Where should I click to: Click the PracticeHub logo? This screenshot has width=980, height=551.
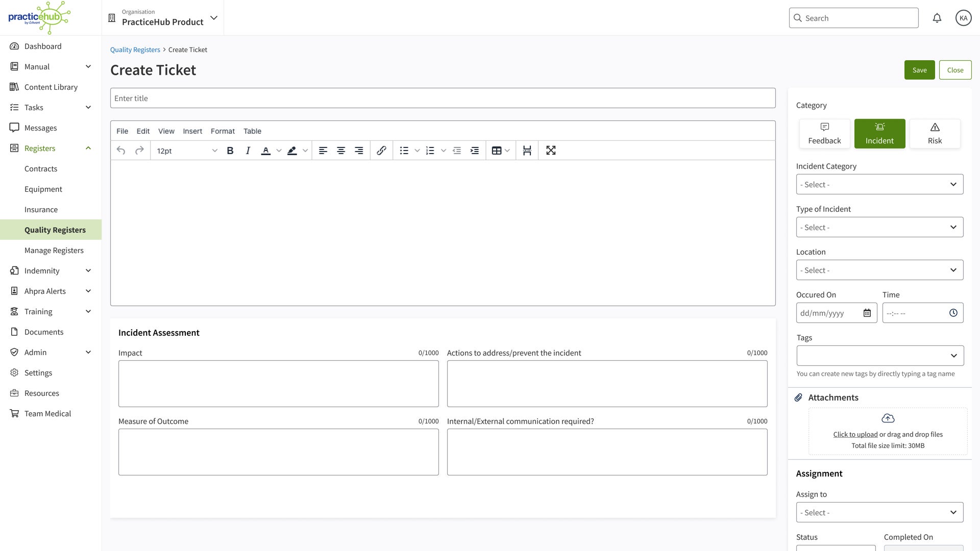pos(39,18)
